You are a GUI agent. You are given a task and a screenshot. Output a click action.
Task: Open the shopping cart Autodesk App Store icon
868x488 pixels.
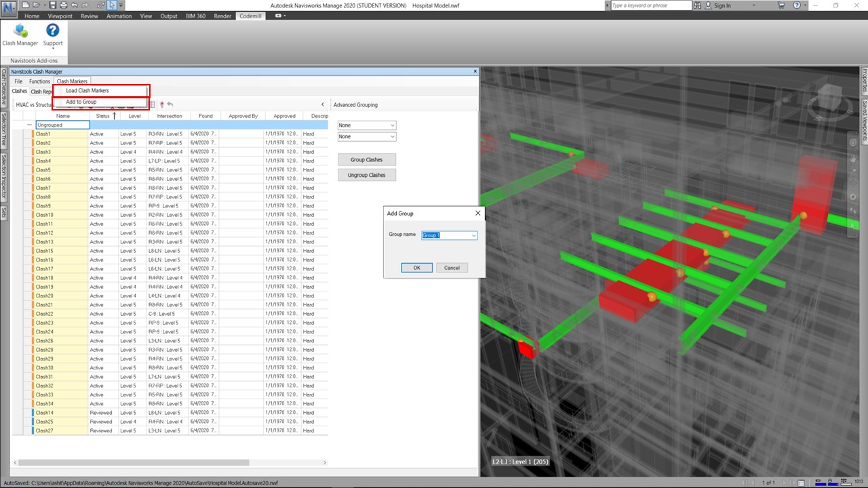pyautogui.click(x=781, y=5)
